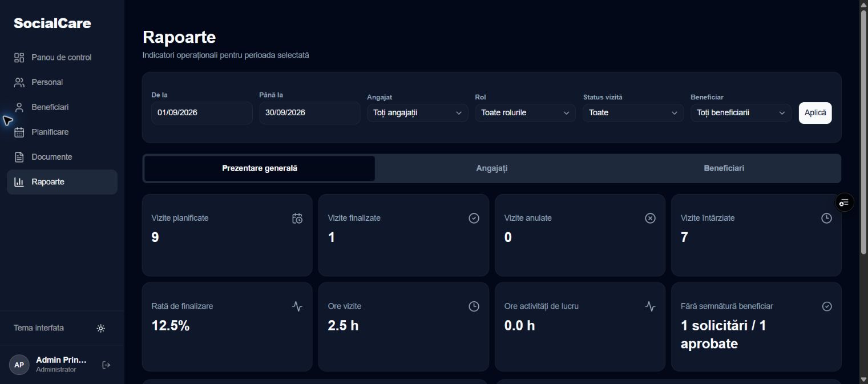The image size is (868, 384).
Task: Click the Rapoarte page heading
Action: tap(179, 37)
